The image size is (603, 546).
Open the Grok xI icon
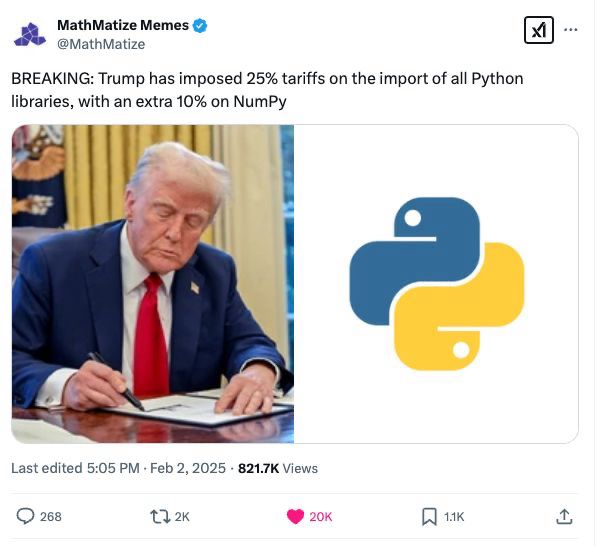(539, 30)
